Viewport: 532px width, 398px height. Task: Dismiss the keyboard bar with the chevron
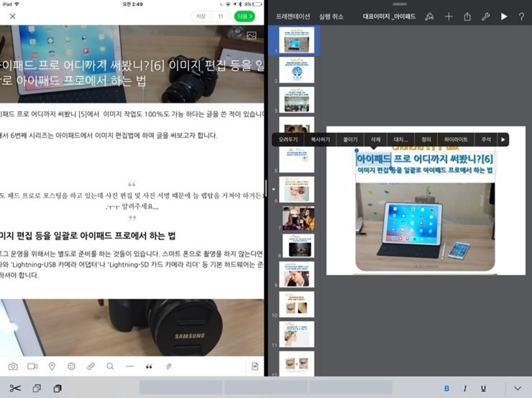tap(518, 388)
